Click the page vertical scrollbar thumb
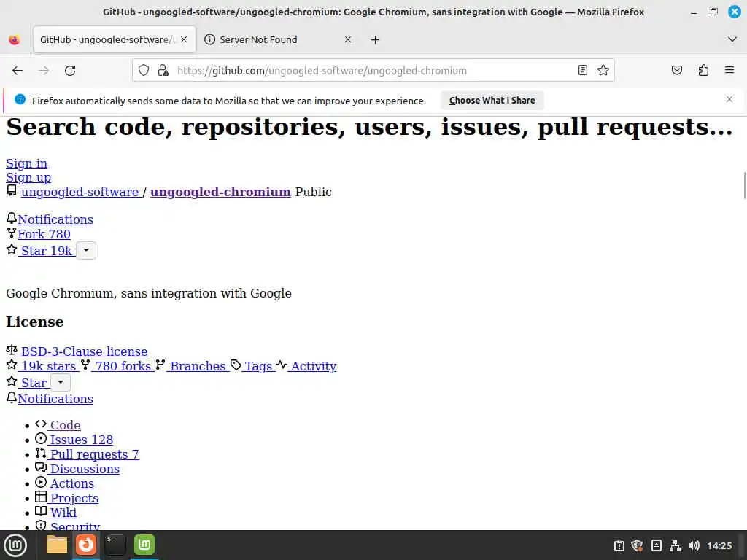 pyautogui.click(x=744, y=186)
